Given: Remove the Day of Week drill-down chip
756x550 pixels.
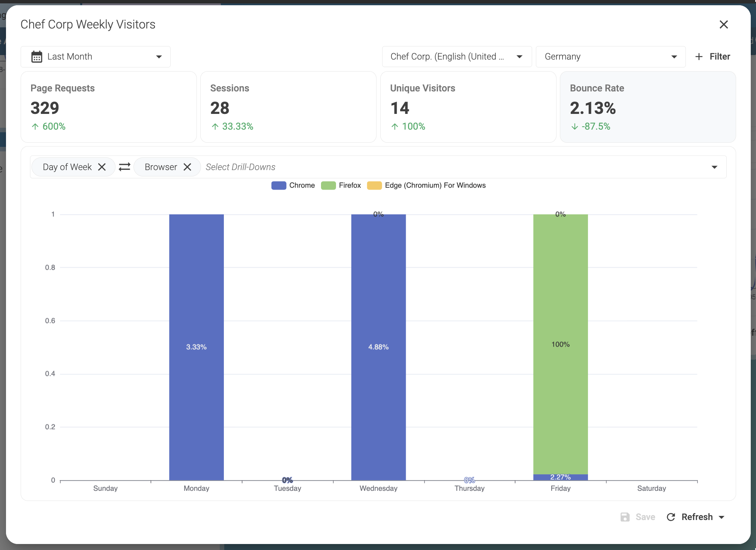Looking at the screenshot, I should pyautogui.click(x=102, y=167).
